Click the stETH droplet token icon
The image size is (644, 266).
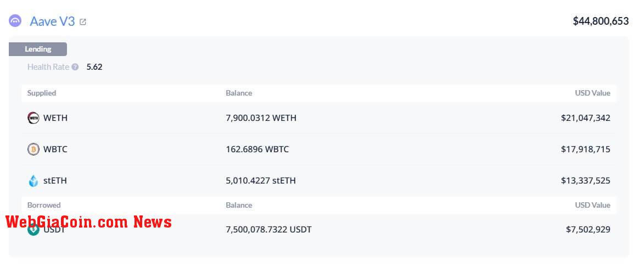33,180
